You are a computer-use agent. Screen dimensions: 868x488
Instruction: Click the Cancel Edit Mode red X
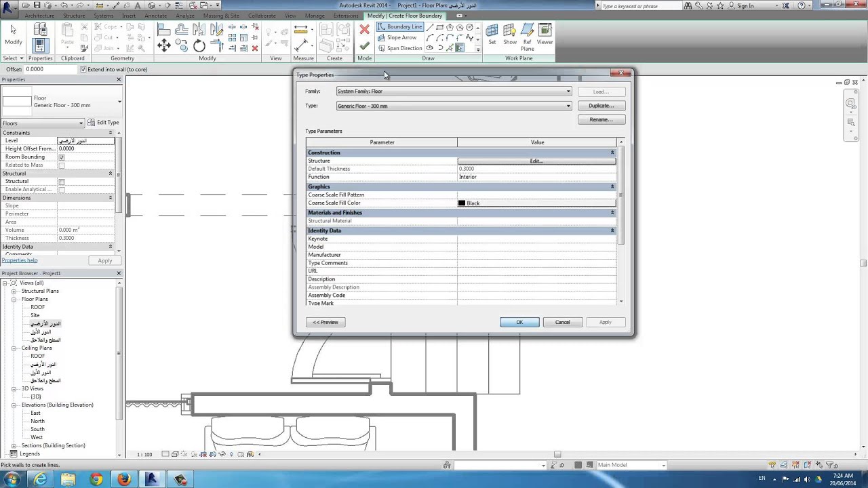coord(364,29)
